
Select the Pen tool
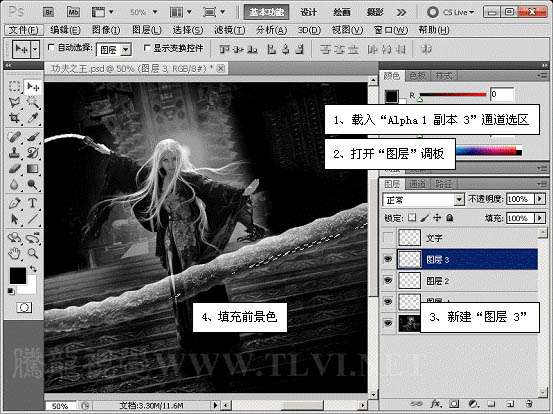(14, 203)
